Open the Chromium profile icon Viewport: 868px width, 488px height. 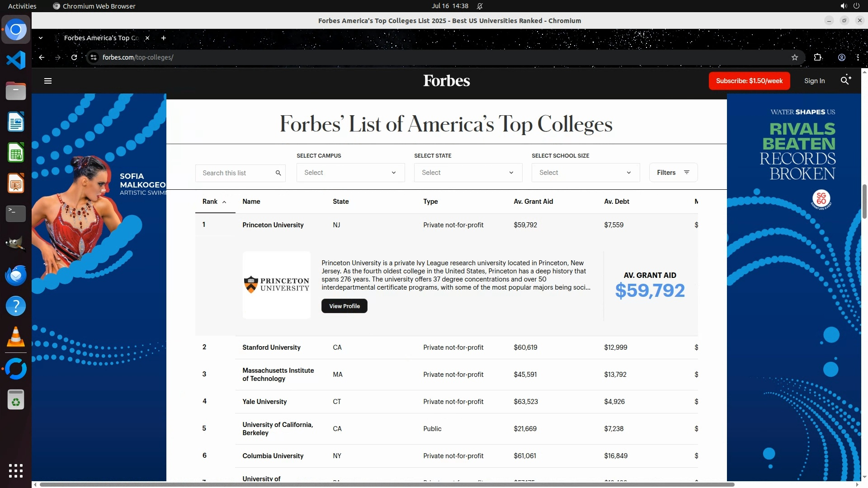pyautogui.click(x=842, y=57)
